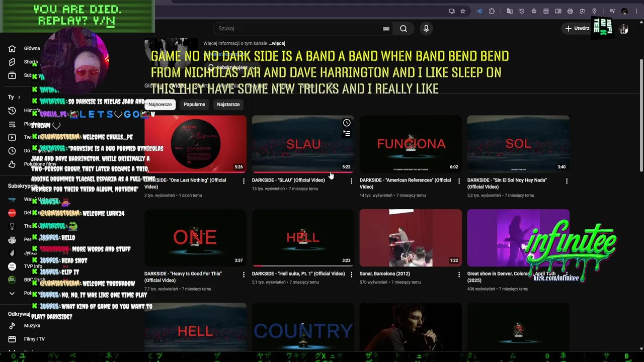
Task: Open the browser three-dot menu
Action: coord(636,11)
